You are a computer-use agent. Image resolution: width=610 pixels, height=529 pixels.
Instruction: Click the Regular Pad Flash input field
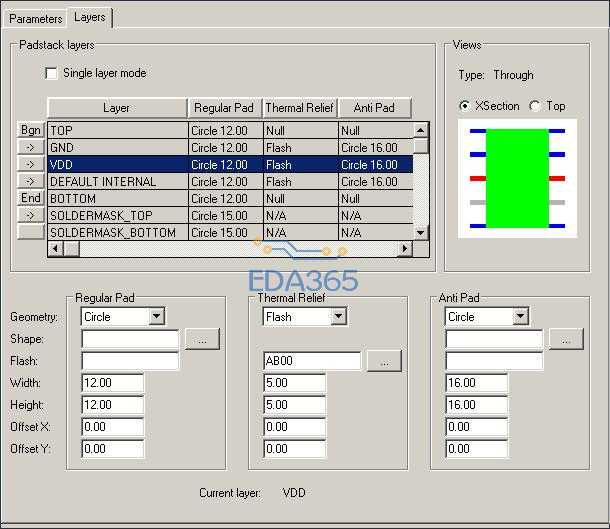coord(130,361)
